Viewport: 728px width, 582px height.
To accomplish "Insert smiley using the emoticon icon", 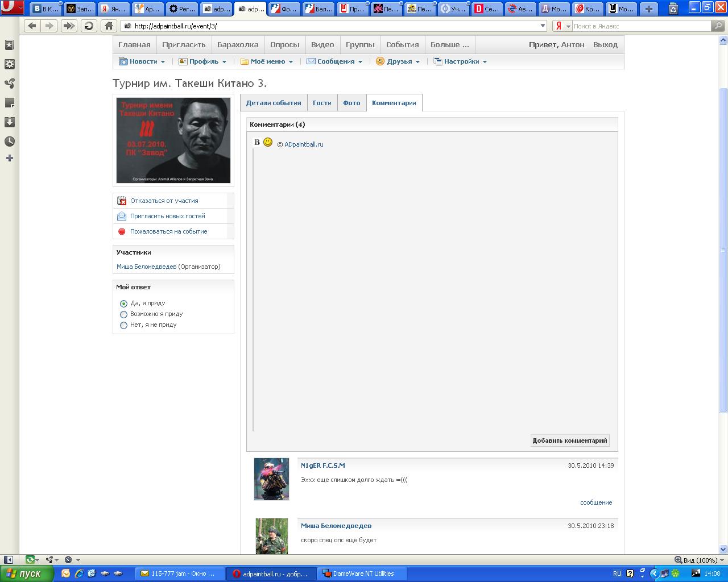I will point(268,142).
